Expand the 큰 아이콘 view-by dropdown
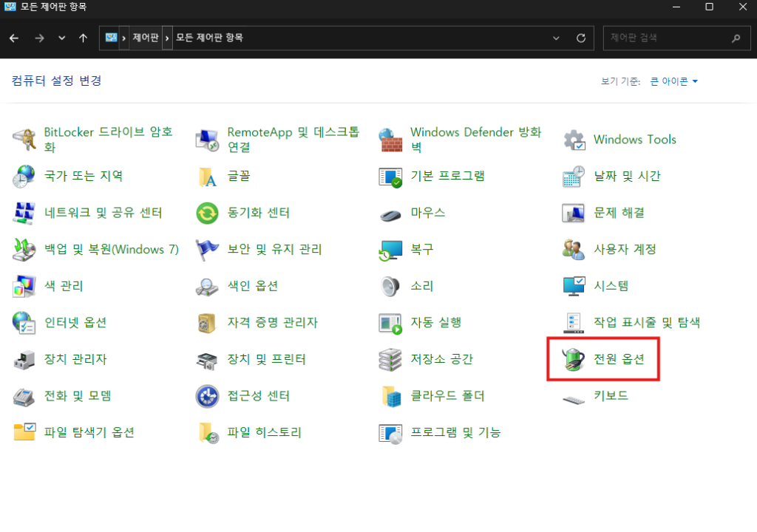Screen dimensions: 757x532 point(673,81)
